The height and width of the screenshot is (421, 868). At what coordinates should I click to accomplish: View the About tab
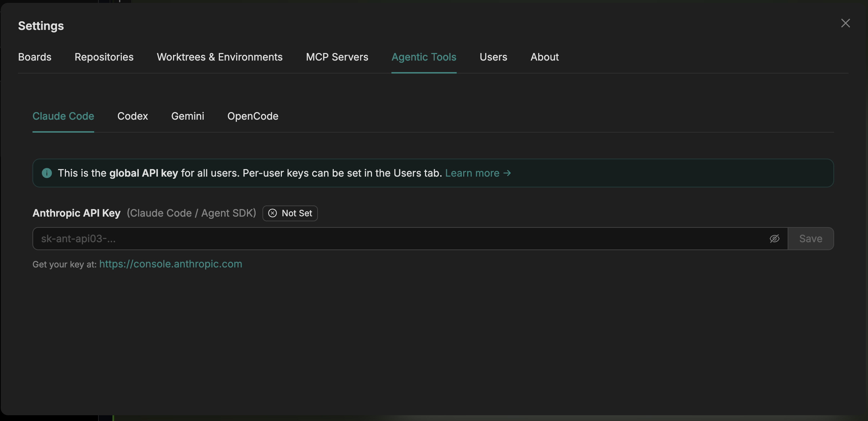coord(544,57)
